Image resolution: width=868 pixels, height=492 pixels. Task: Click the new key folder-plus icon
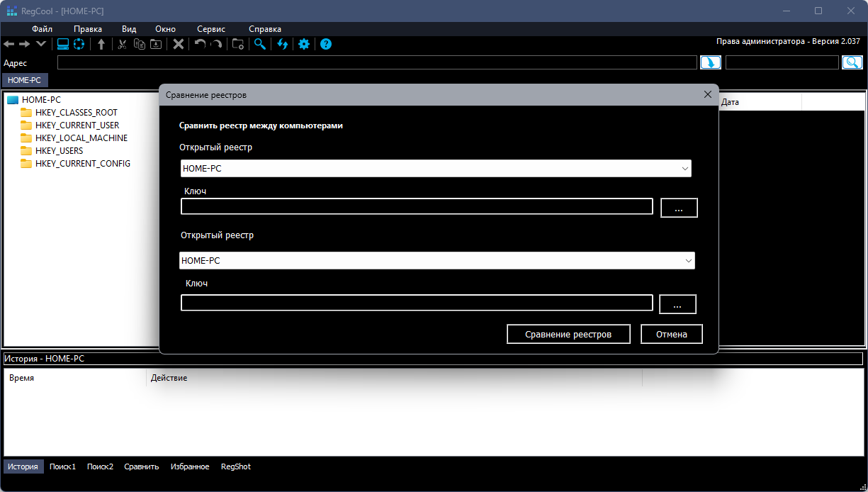[x=238, y=44]
